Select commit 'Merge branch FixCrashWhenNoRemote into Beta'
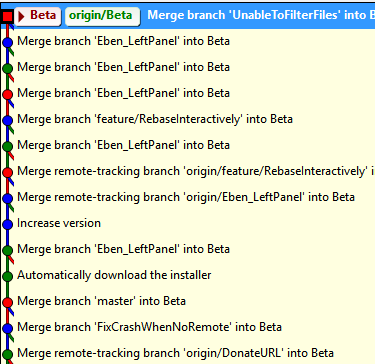The width and height of the screenshot is (375, 364). pos(149,327)
